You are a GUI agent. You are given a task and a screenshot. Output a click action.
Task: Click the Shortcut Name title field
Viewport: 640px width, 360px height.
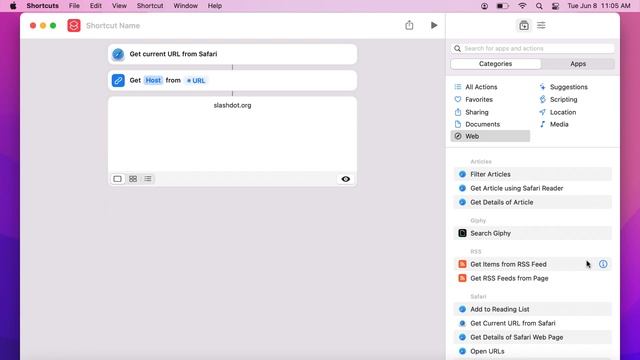[113, 25]
